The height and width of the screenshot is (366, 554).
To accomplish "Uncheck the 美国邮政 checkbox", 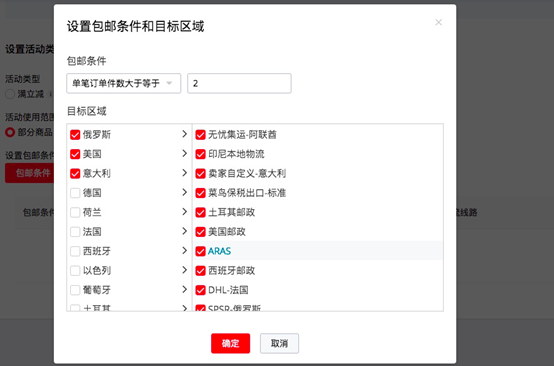I will point(200,232).
